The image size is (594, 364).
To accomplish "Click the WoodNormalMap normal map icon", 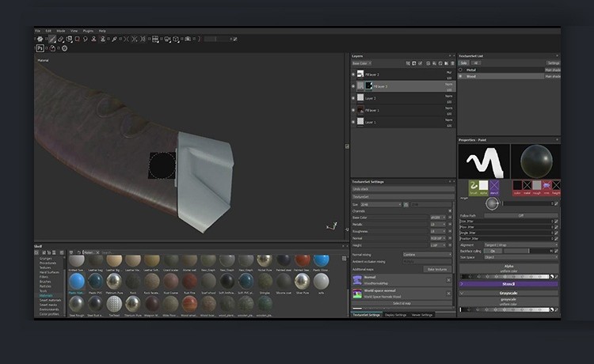I will click(357, 280).
